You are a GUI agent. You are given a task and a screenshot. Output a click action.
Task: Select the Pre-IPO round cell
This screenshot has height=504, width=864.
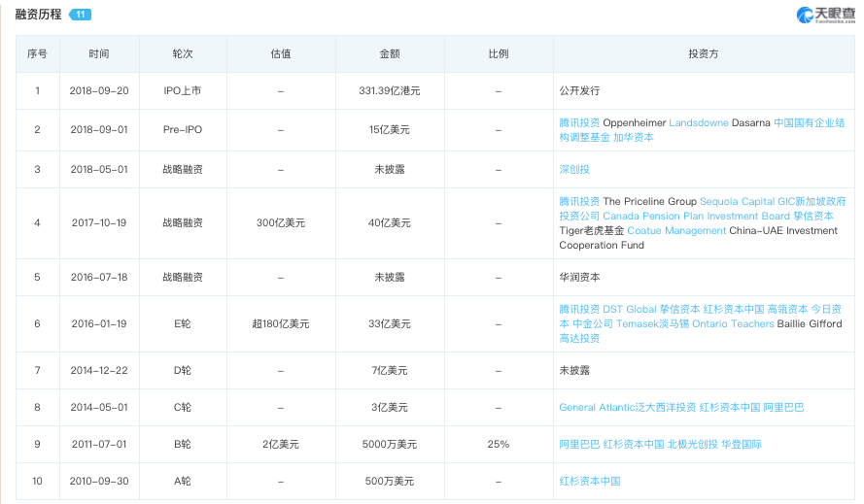click(183, 129)
